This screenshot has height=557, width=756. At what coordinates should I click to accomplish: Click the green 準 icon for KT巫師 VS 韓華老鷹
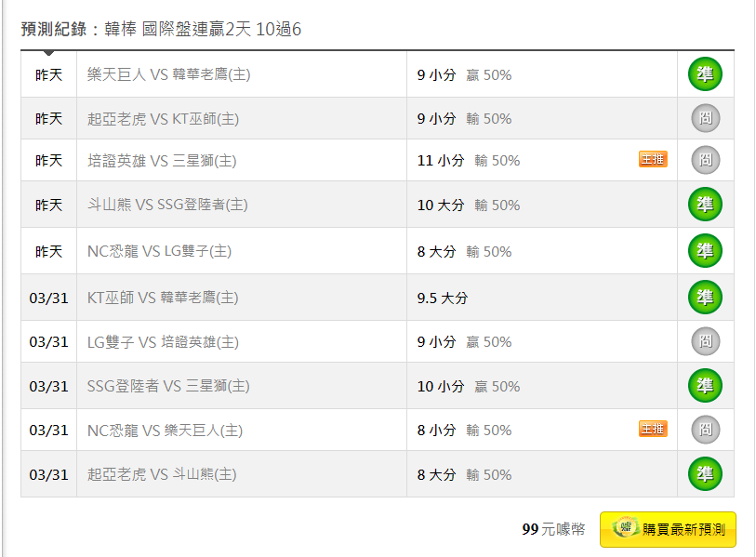coord(705,298)
